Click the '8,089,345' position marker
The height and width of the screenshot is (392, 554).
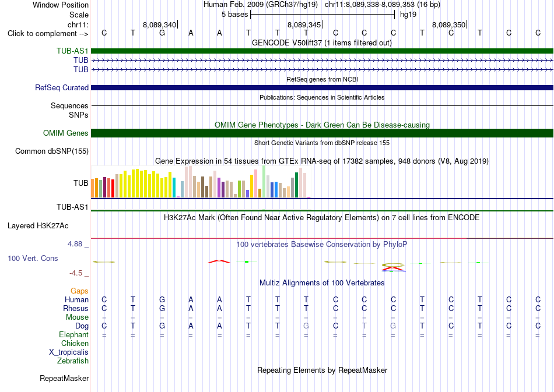pyautogui.click(x=304, y=24)
